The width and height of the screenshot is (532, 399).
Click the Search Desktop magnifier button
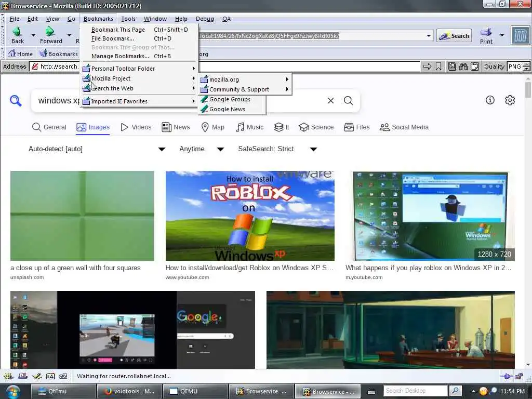coord(455,391)
